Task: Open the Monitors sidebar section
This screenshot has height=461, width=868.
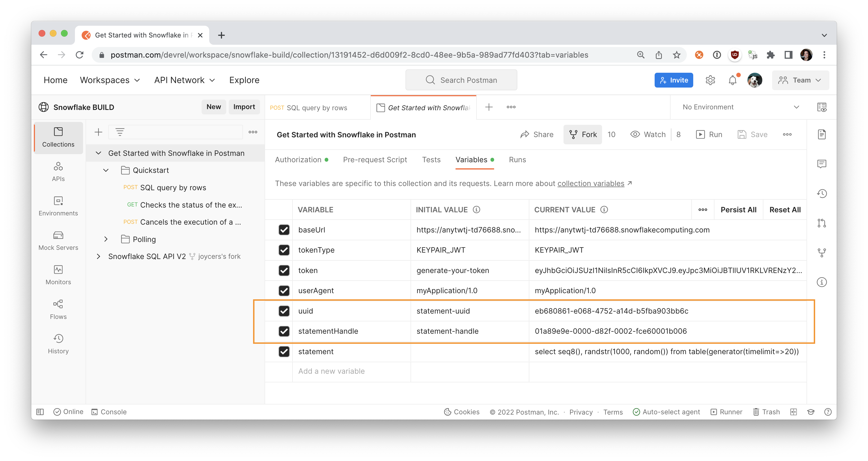Action: point(58,275)
